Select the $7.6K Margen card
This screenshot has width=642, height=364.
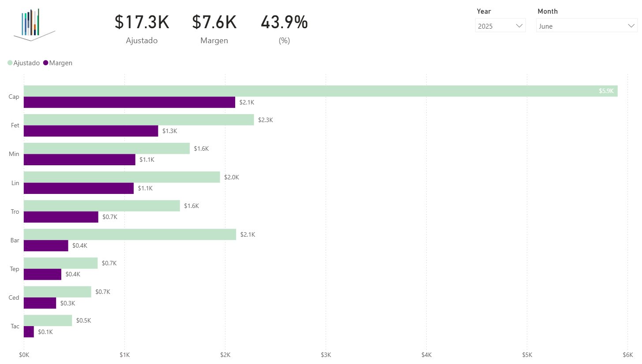click(214, 29)
